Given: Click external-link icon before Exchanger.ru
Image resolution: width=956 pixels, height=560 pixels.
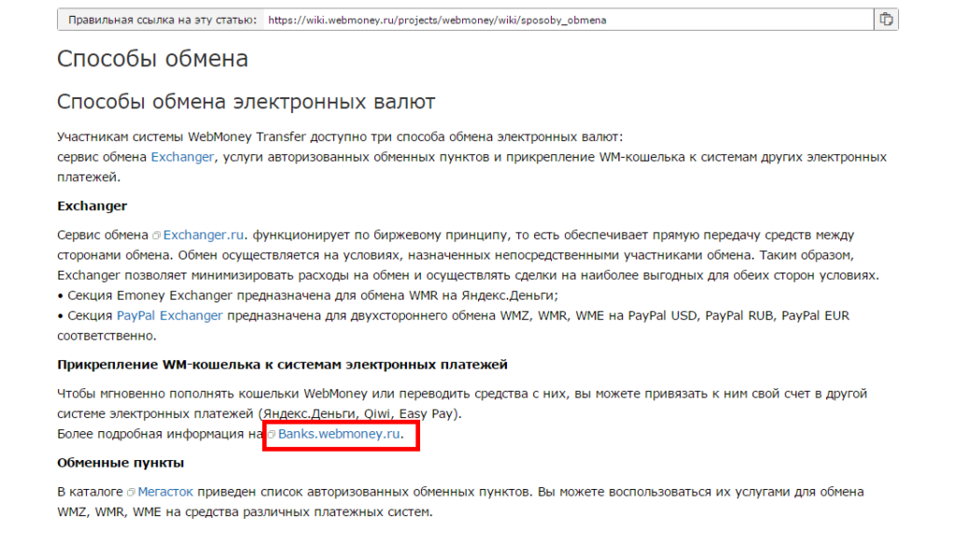Looking at the screenshot, I should coord(157,235).
